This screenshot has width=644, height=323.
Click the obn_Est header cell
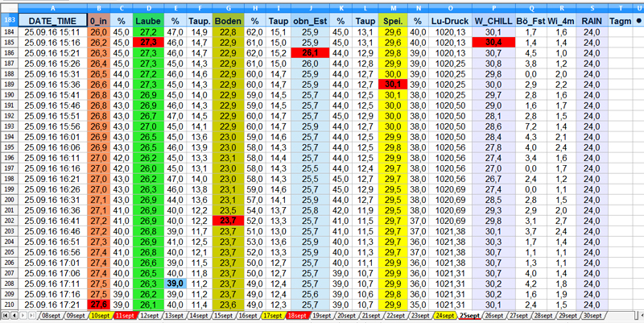click(310, 21)
